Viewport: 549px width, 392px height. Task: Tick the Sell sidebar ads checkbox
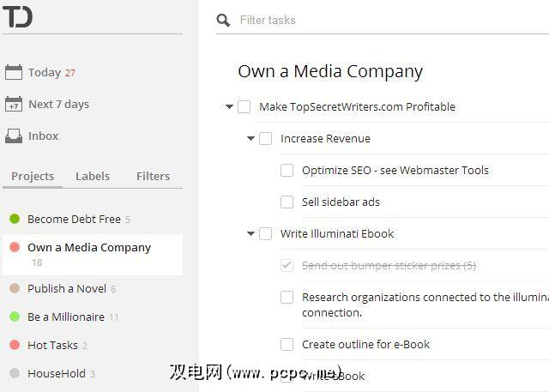(287, 202)
